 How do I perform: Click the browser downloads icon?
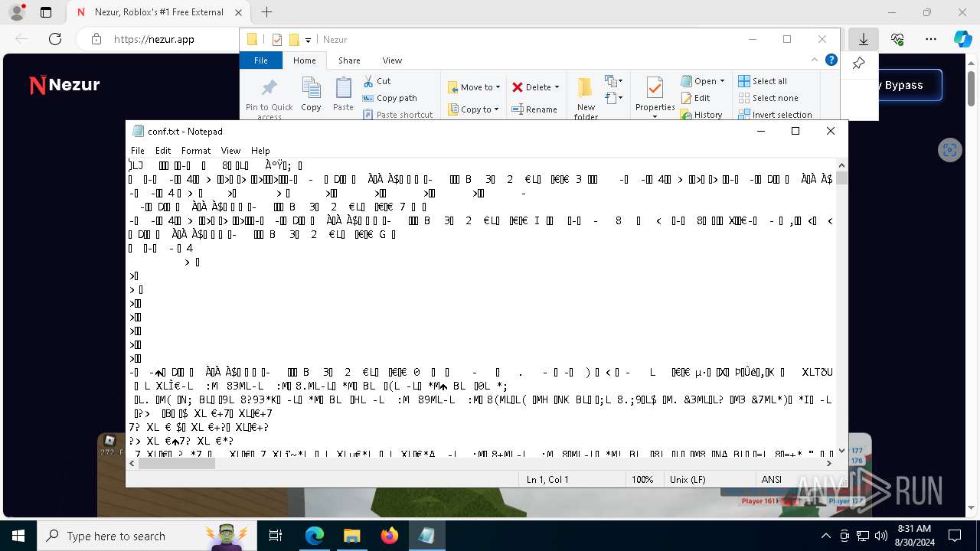tap(863, 39)
